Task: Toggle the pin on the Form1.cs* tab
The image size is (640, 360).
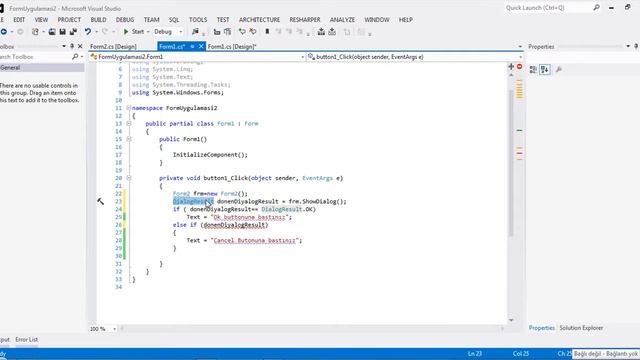Action: pos(192,47)
